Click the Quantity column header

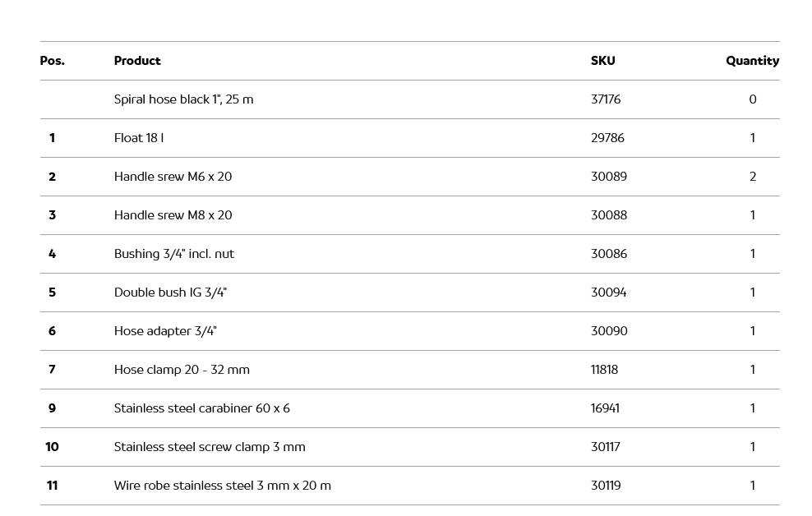[752, 61]
